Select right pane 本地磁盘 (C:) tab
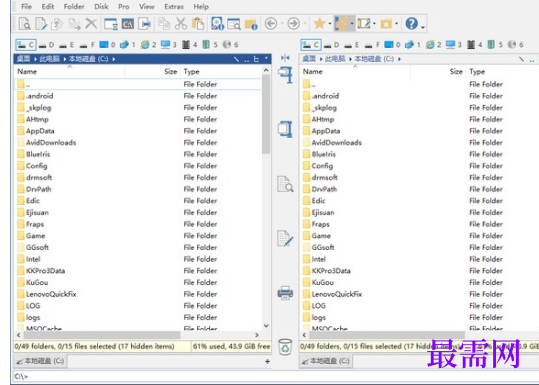The width and height of the screenshot is (539, 385). click(326, 361)
